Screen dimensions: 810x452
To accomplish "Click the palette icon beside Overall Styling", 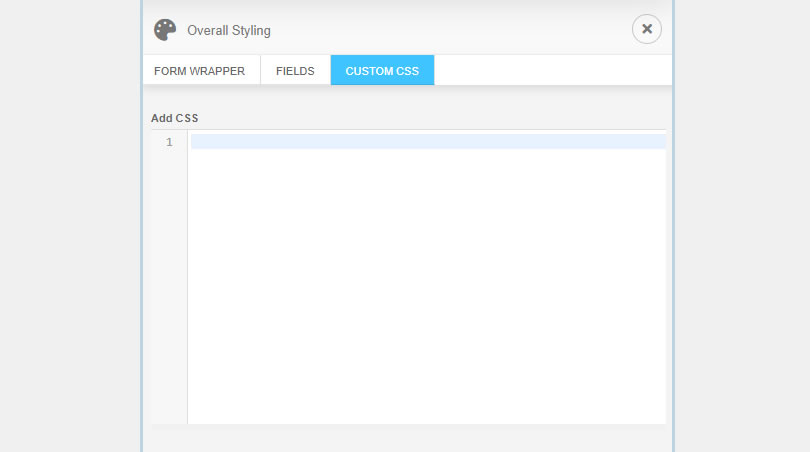I will click(165, 30).
